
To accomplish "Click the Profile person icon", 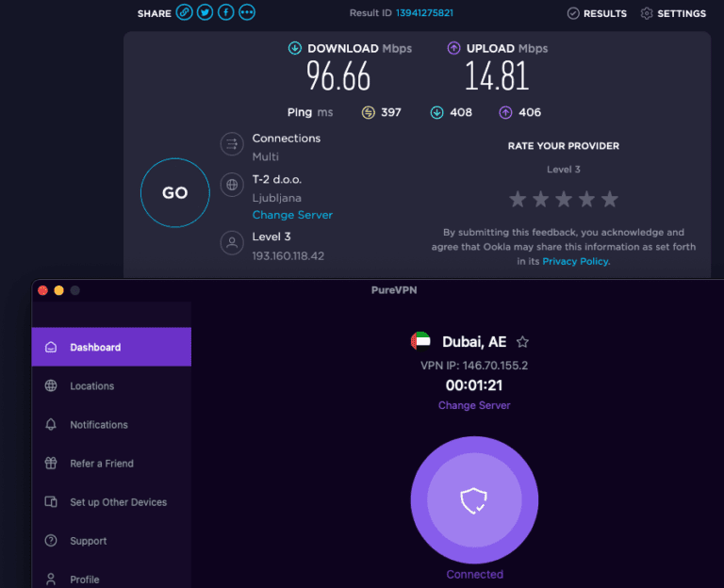I will [x=51, y=580].
